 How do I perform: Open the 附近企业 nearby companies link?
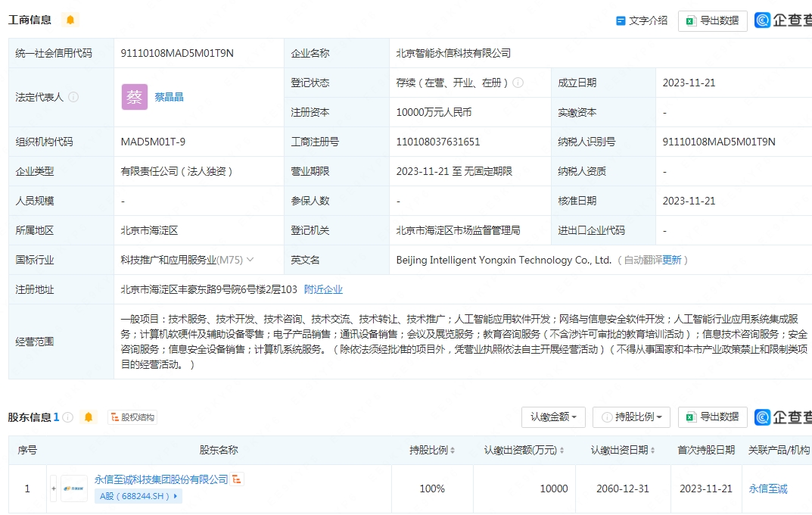point(323,289)
